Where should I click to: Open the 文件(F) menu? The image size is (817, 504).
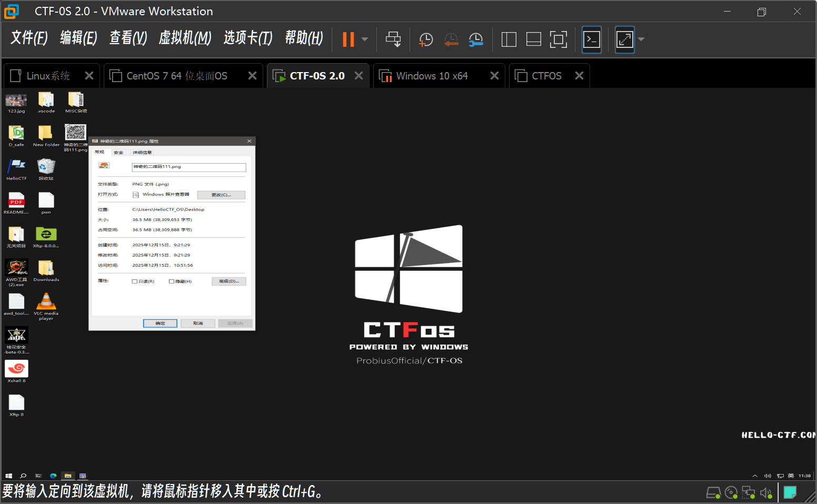(29, 38)
